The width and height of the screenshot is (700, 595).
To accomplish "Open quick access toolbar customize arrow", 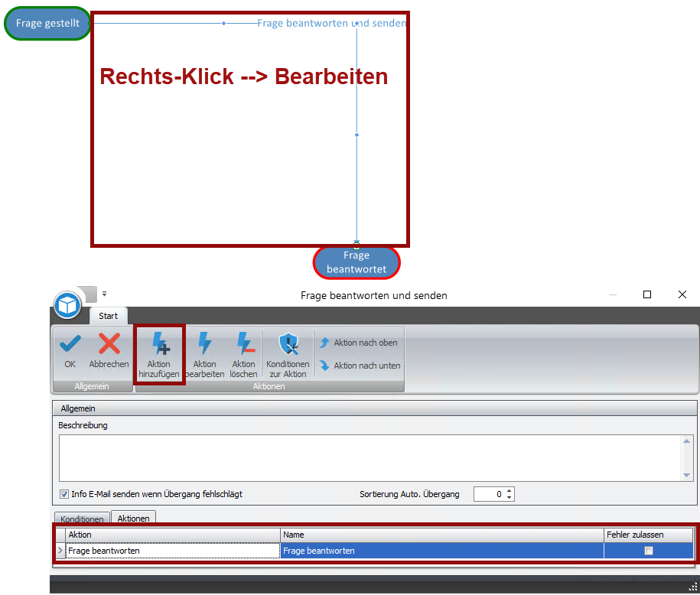I will click(104, 294).
